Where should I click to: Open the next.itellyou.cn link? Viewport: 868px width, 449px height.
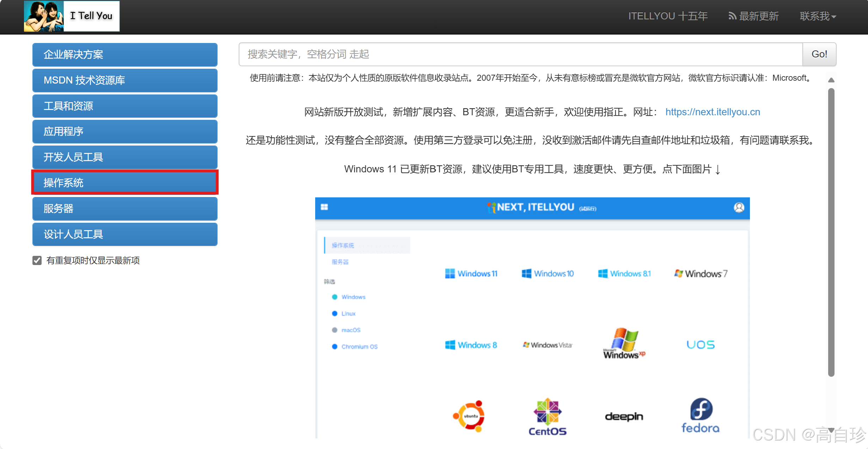pos(713,112)
